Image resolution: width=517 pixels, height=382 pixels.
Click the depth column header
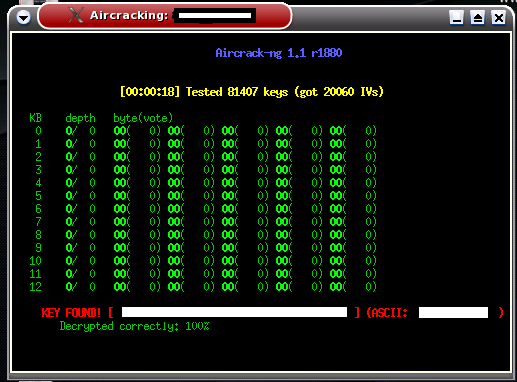pos(80,118)
